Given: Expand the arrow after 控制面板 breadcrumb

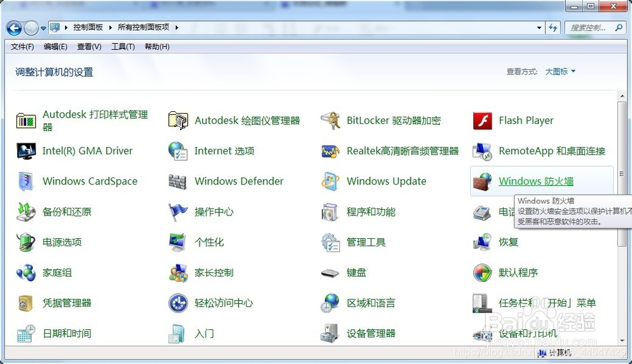Looking at the screenshot, I should point(110,27).
